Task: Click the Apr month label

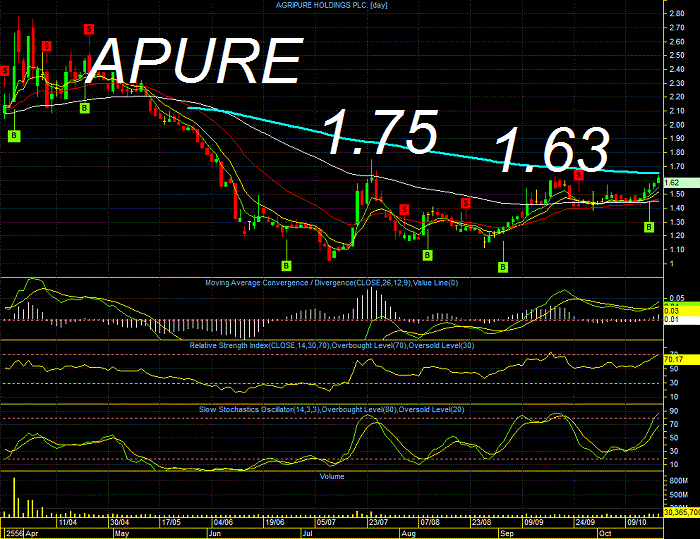Action: 32,534
